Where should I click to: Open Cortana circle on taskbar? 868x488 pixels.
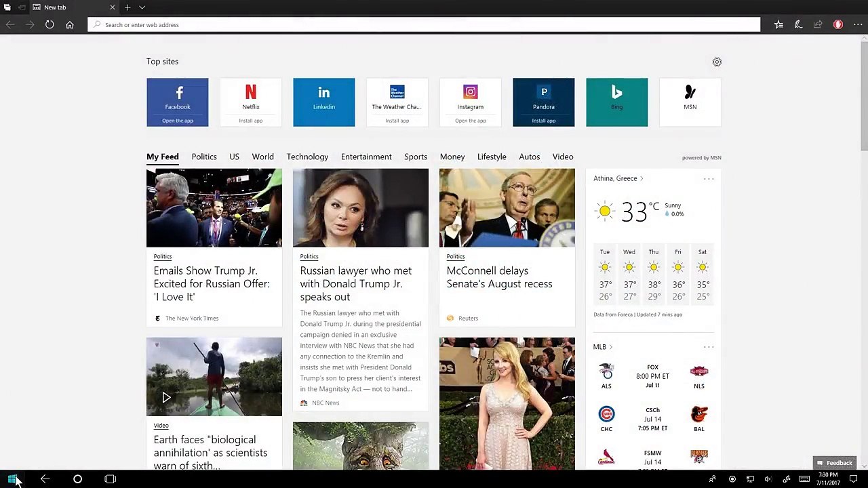click(77, 479)
